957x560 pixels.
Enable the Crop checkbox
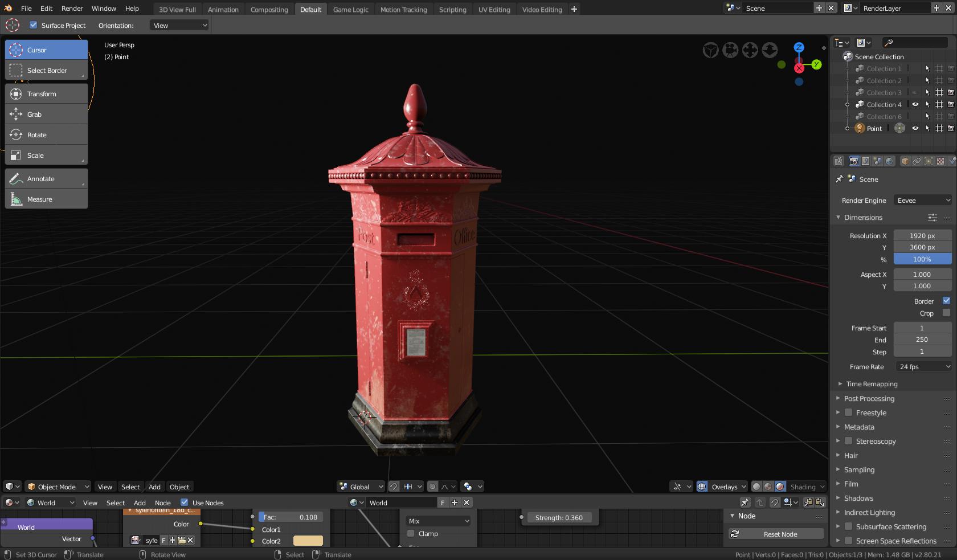(x=946, y=313)
